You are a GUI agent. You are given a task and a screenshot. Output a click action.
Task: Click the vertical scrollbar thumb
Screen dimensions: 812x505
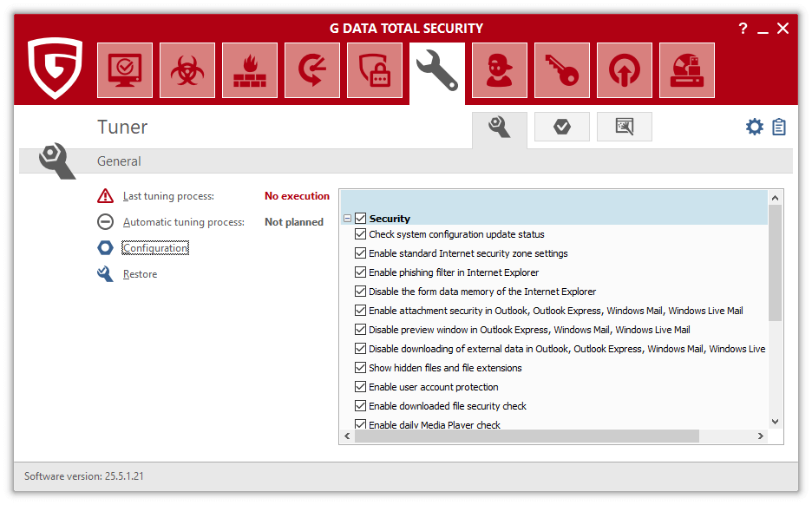pyautogui.click(x=776, y=263)
